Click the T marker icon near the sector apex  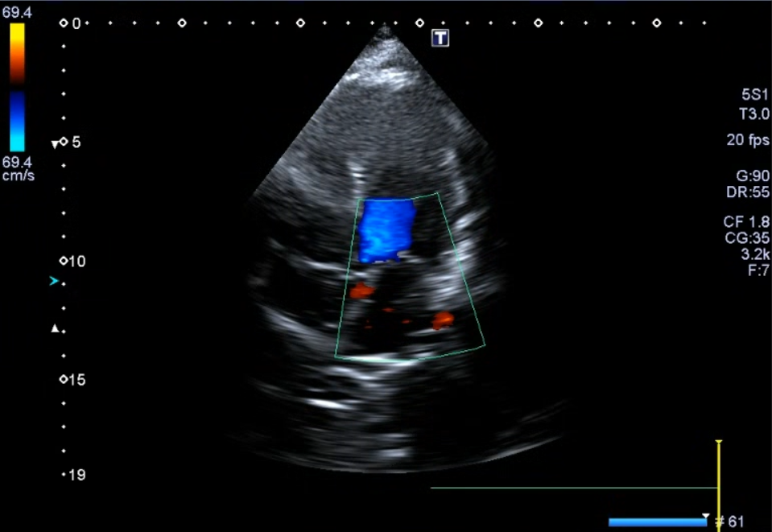440,38
